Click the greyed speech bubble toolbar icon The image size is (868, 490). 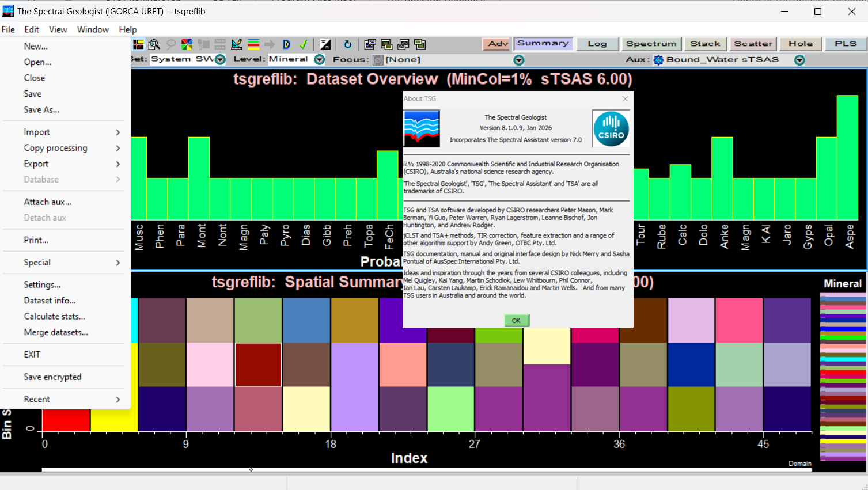(171, 44)
